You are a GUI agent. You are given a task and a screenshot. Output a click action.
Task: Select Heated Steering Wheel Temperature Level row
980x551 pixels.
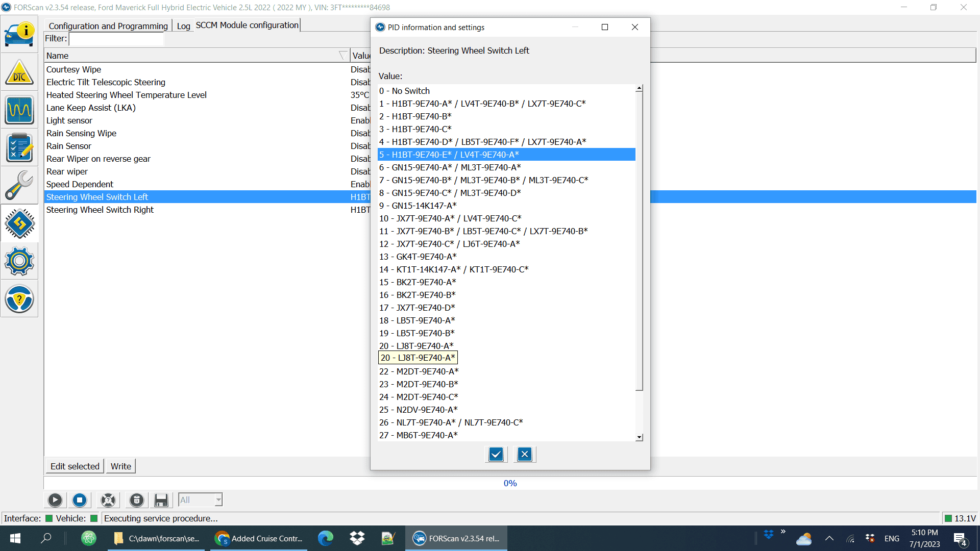pyautogui.click(x=207, y=95)
